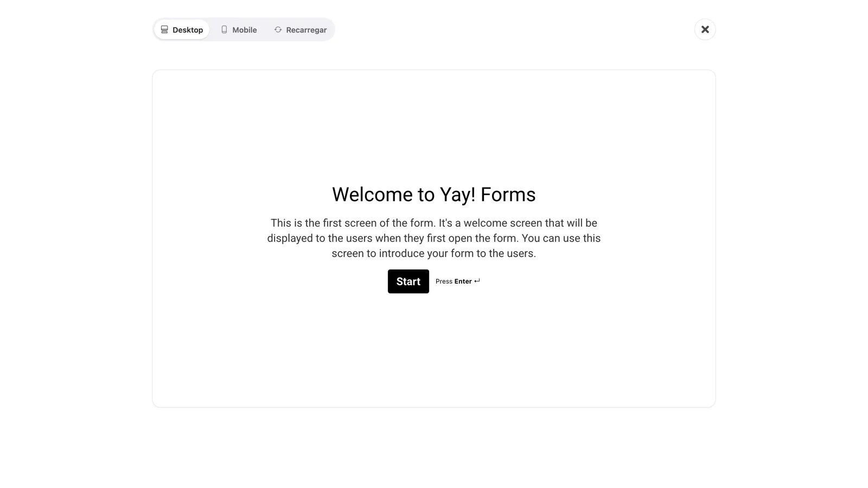Click the "Mobile" label text
The image size is (868, 488).
pos(245,30)
